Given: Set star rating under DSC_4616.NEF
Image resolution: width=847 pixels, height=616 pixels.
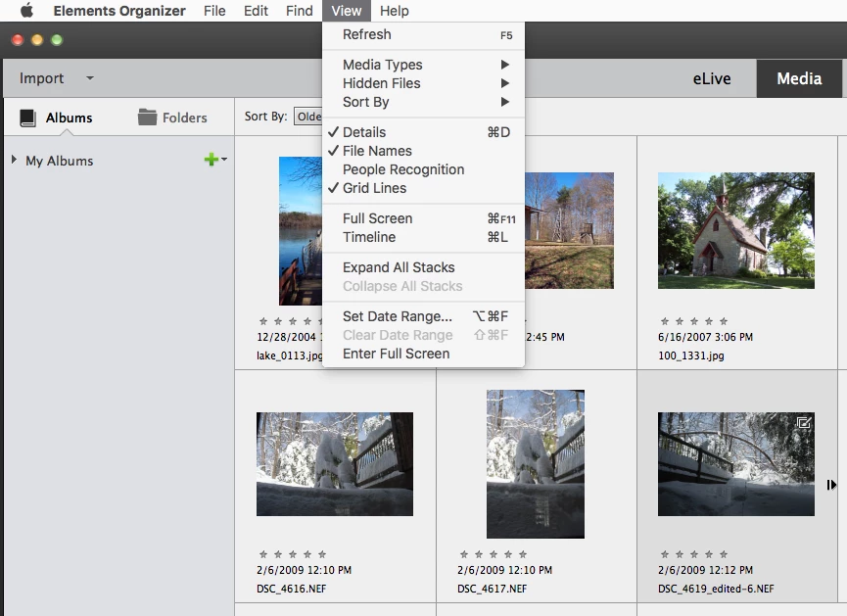Looking at the screenshot, I should click(x=292, y=554).
